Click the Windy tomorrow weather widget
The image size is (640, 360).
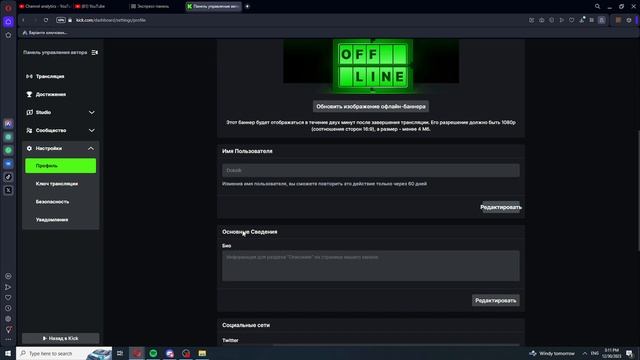click(552, 353)
